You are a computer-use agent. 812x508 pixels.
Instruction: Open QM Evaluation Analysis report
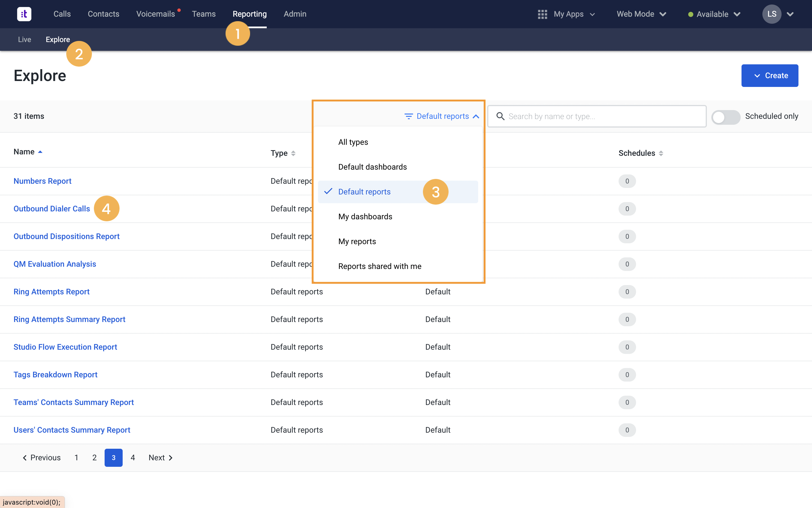click(55, 264)
